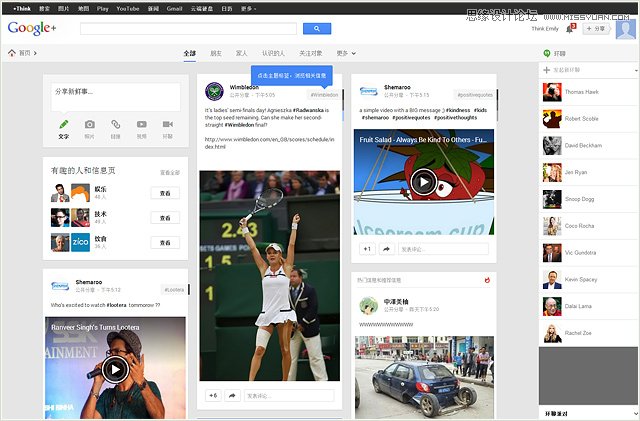Open the notifications bell icon
This screenshot has height=421, width=640.
pos(569,29)
